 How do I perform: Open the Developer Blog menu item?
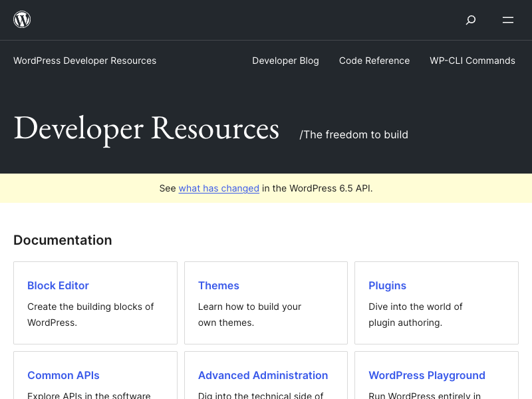coord(285,61)
